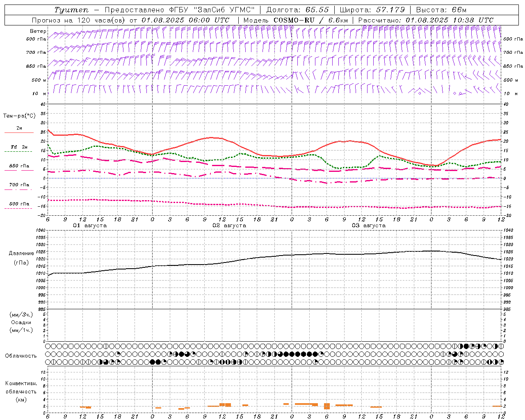
Task: Click the 'Тем-ра(°C)' axis label
Action: (19, 116)
